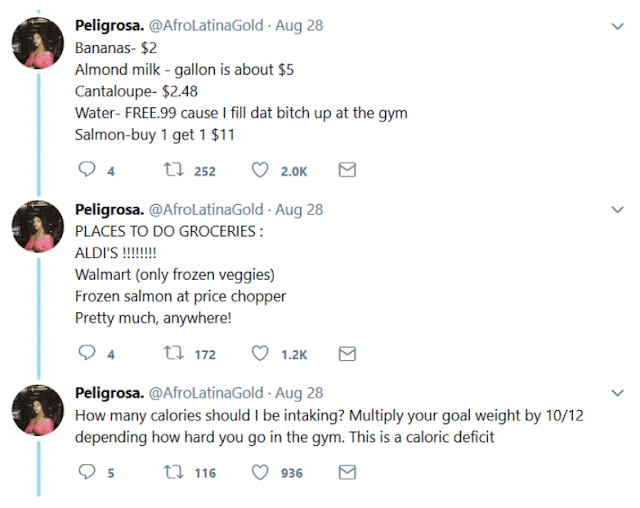Image resolution: width=640 pixels, height=508 pixels.
Task: Click @AfroLatinaGold handle on the groceries tweet
Action: (205, 209)
